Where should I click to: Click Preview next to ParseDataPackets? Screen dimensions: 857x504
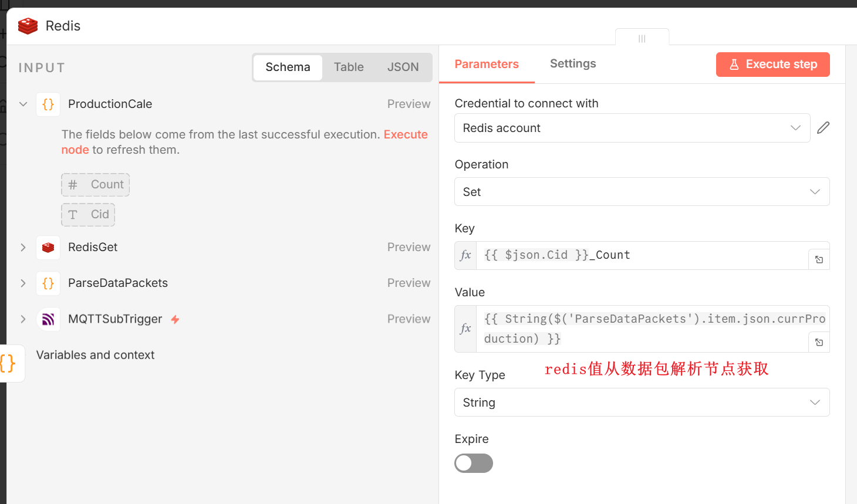(x=409, y=283)
